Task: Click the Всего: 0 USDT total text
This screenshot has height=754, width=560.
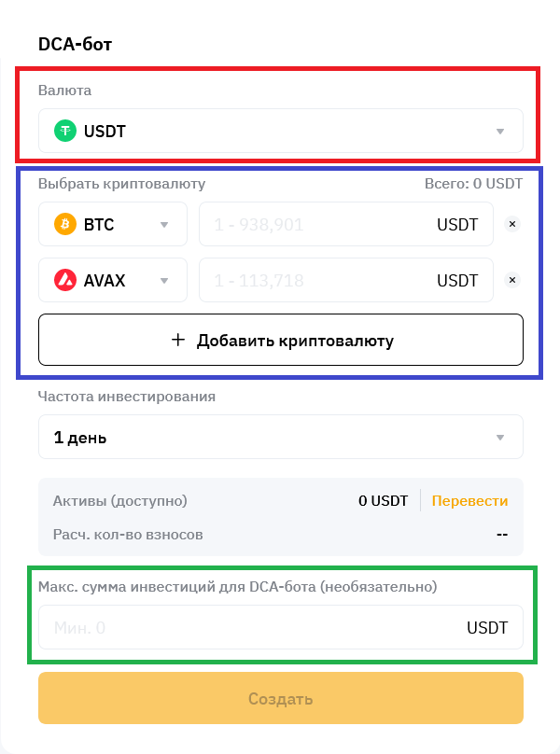Action: pos(473,184)
